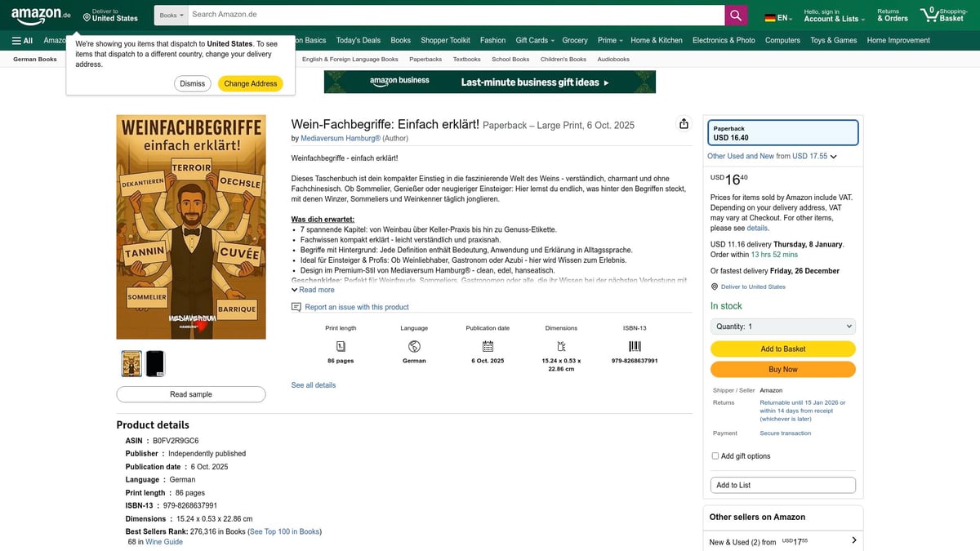Enable the Add gift options checkbox
The image size is (980, 551).
tap(715, 455)
